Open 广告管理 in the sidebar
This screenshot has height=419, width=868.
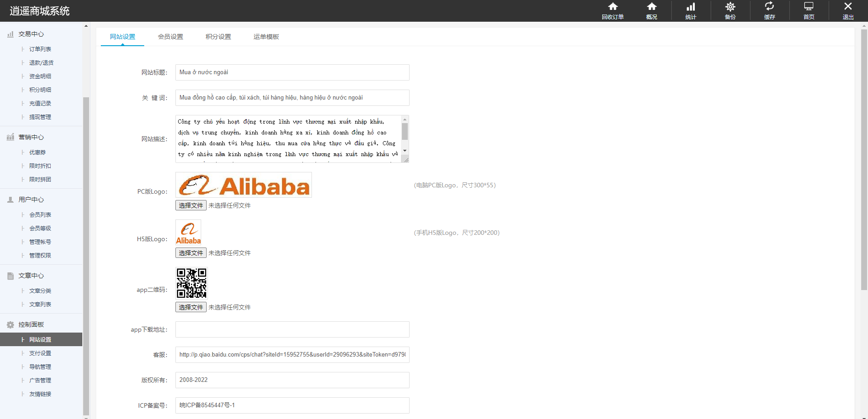tap(40, 380)
